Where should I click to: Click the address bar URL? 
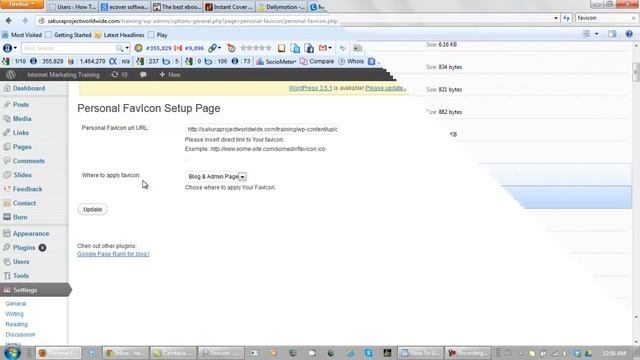pyautogui.click(x=192, y=21)
